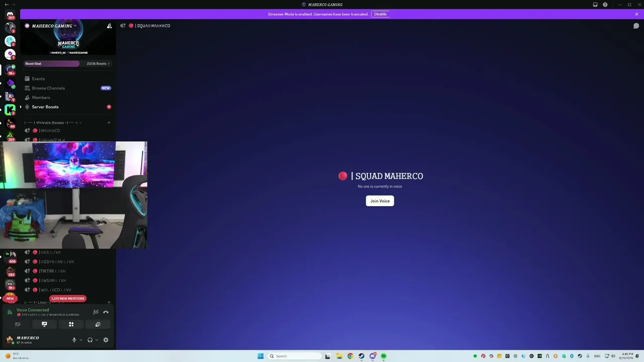Turn on camera in voice panel
This screenshot has width=644, height=362.
[x=18, y=324]
